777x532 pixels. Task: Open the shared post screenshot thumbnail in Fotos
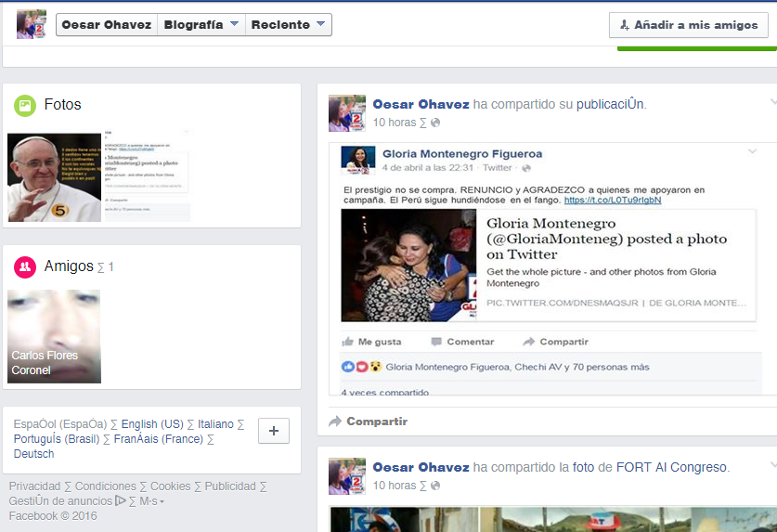coord(147,177)
